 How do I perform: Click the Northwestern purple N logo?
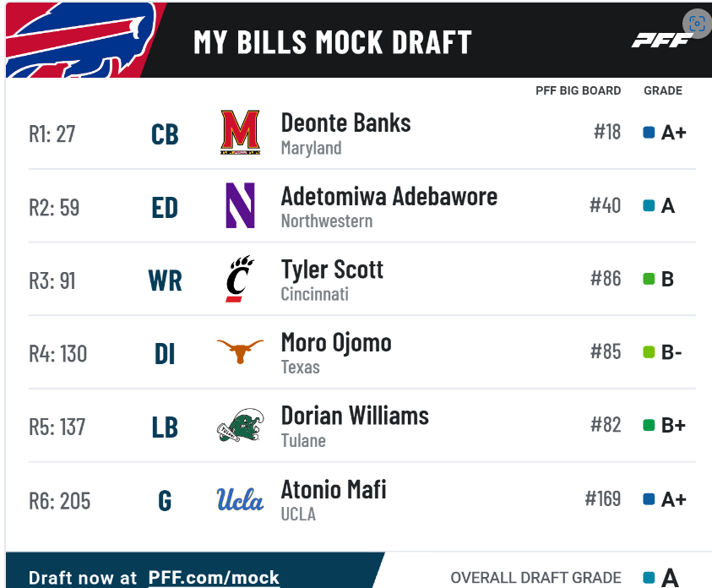[240, 205]
